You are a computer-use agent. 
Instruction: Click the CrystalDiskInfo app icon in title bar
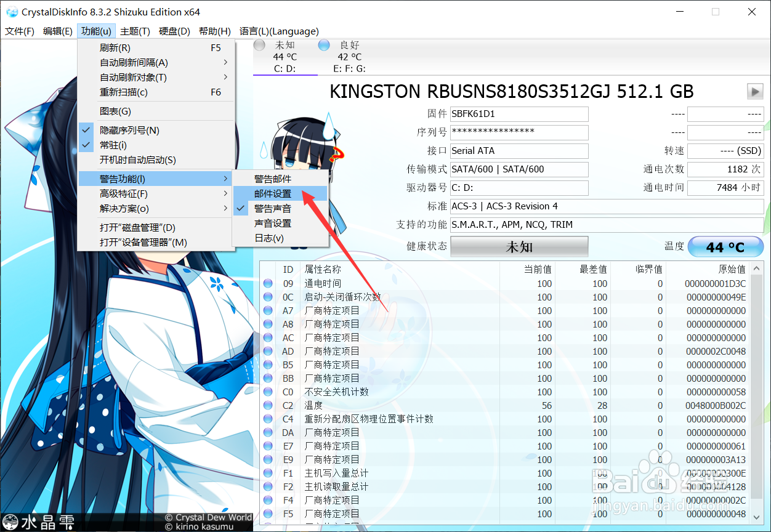(x=12, y=12)
